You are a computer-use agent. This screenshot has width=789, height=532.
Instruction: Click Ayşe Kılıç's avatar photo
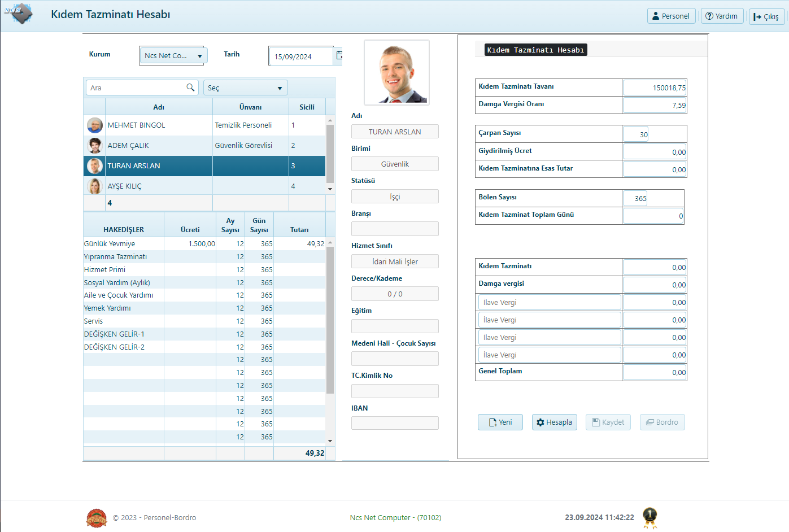coord(95,186)
